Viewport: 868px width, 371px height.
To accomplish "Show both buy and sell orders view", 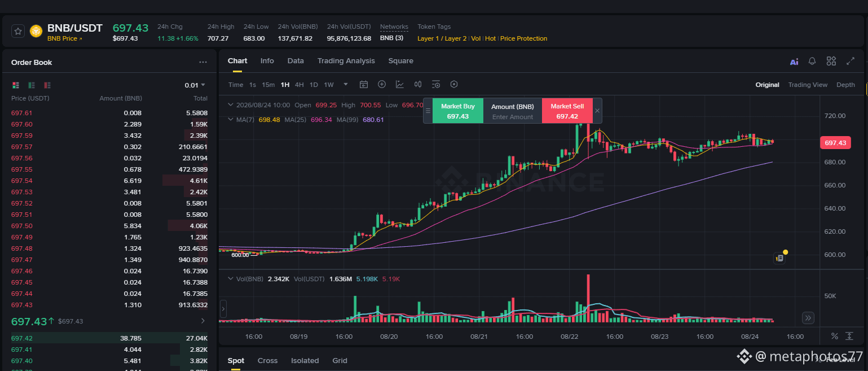I will [16, 85].
